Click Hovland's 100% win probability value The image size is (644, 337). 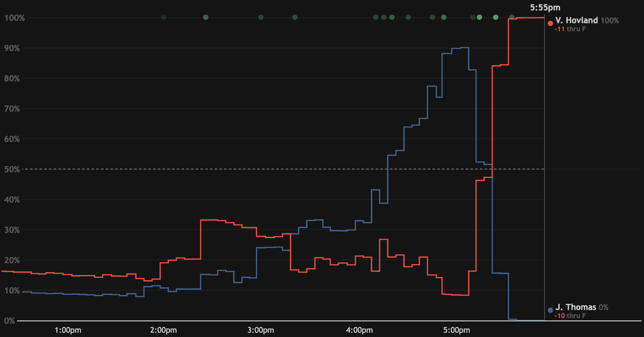[610, 21]
